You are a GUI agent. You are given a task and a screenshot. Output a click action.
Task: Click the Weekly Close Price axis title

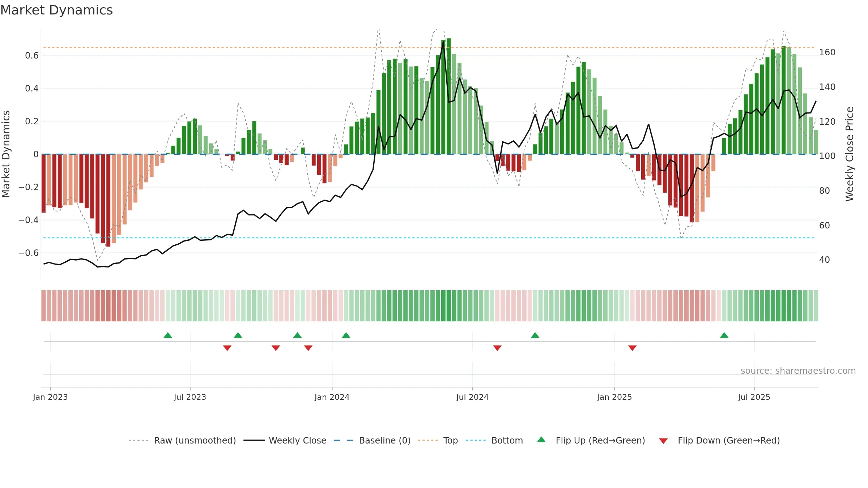click(x=850, y=154)
